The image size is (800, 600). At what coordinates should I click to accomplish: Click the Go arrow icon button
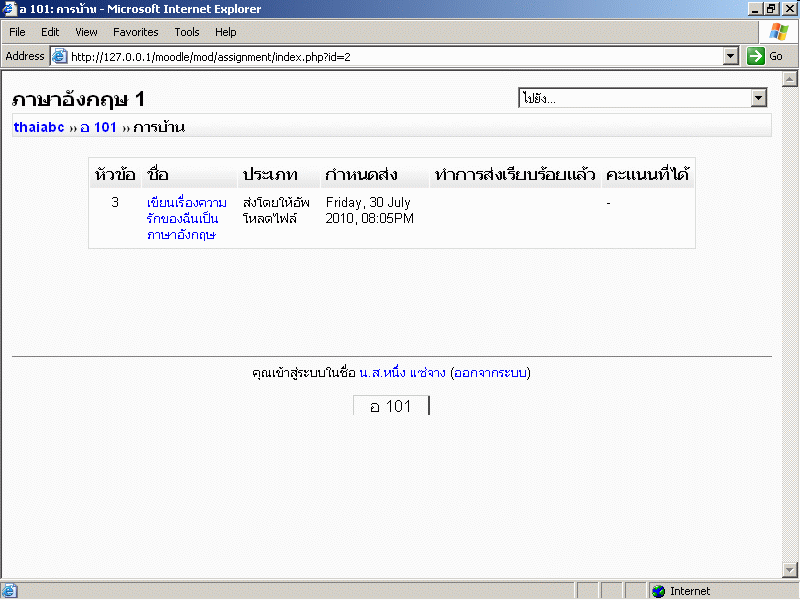point(756,57)
